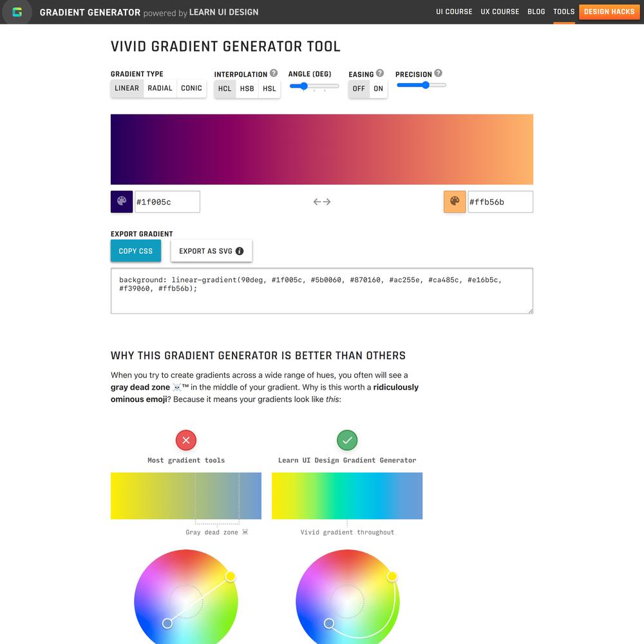Adjust the Angle slider handle
644x644 pixels.
[303, 86]
